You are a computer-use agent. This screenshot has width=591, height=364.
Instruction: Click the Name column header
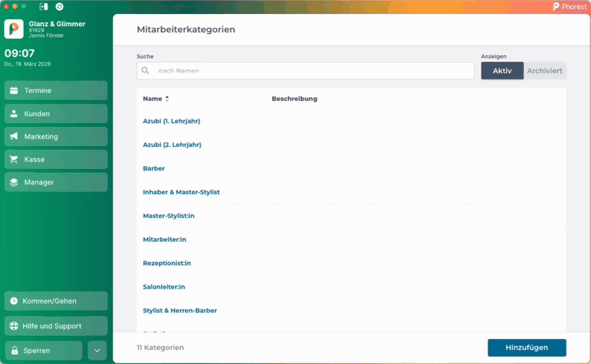coord(152,99)
